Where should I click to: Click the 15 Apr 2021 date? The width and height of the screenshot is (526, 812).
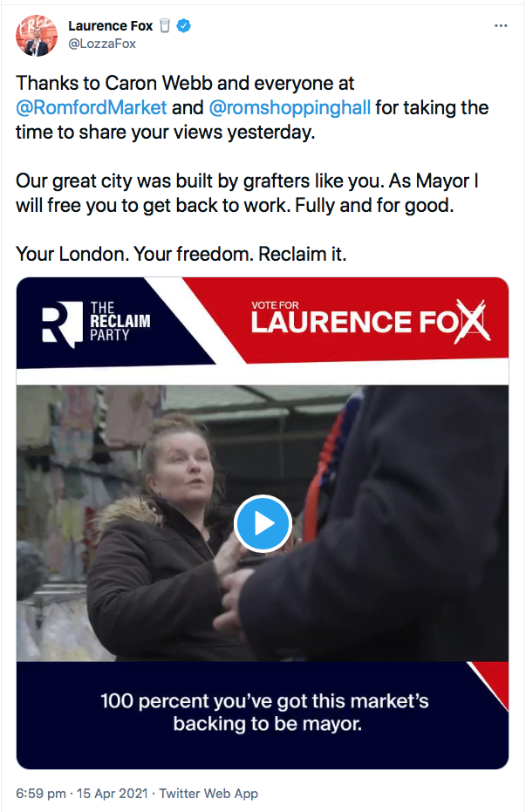click(113, 794)
